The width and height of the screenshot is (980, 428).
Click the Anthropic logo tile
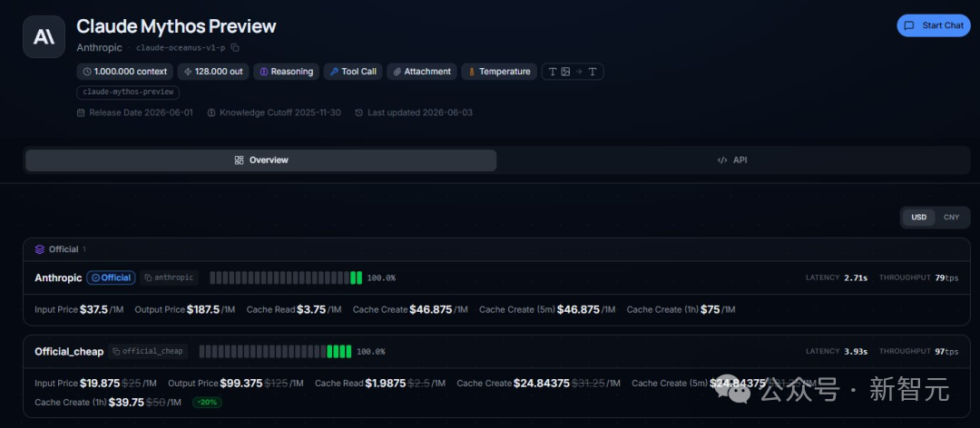(44, 37)
